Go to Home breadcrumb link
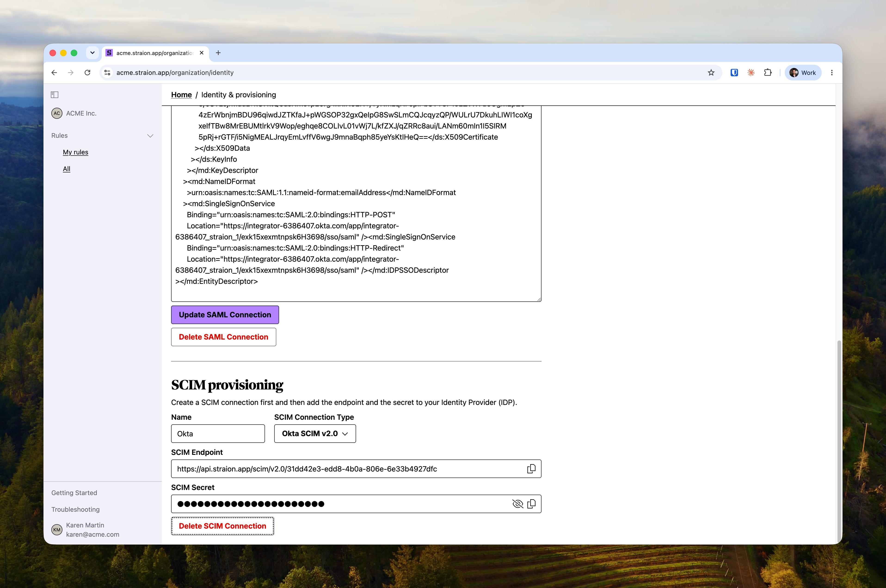This screenshot has width=886, height=588. click(x=182, y=95)
